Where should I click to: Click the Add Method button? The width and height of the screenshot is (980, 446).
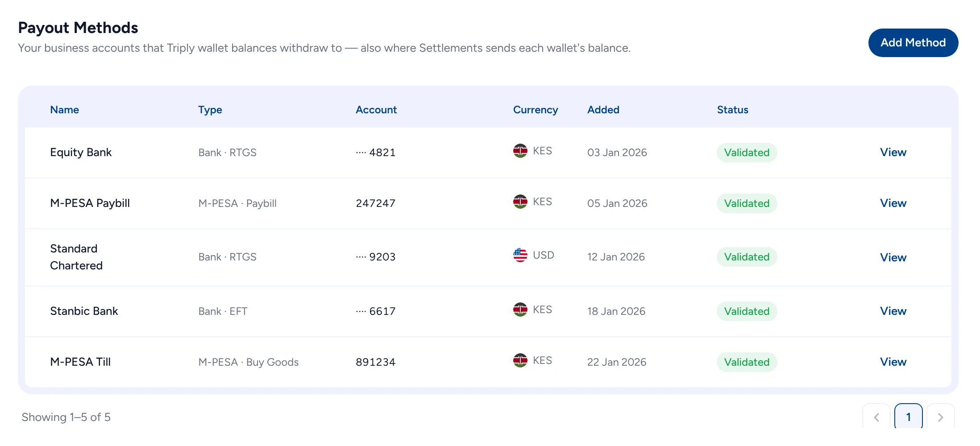tap(913, 43)
